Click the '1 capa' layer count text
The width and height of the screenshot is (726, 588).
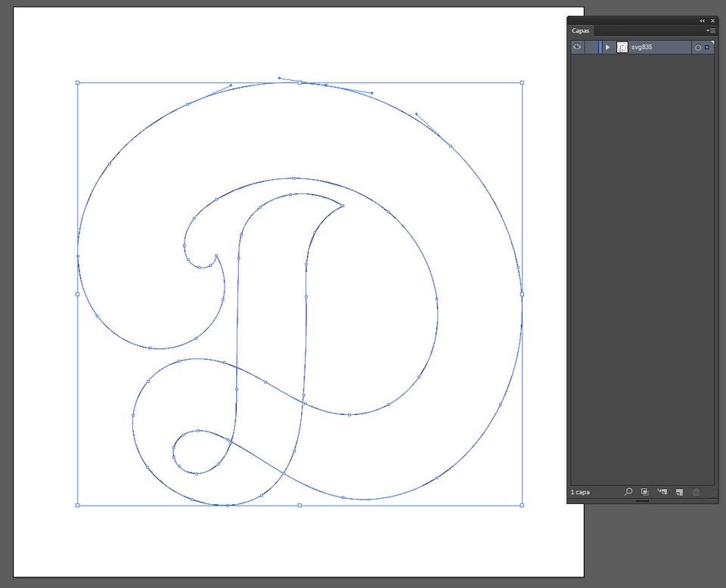(580, 492)
